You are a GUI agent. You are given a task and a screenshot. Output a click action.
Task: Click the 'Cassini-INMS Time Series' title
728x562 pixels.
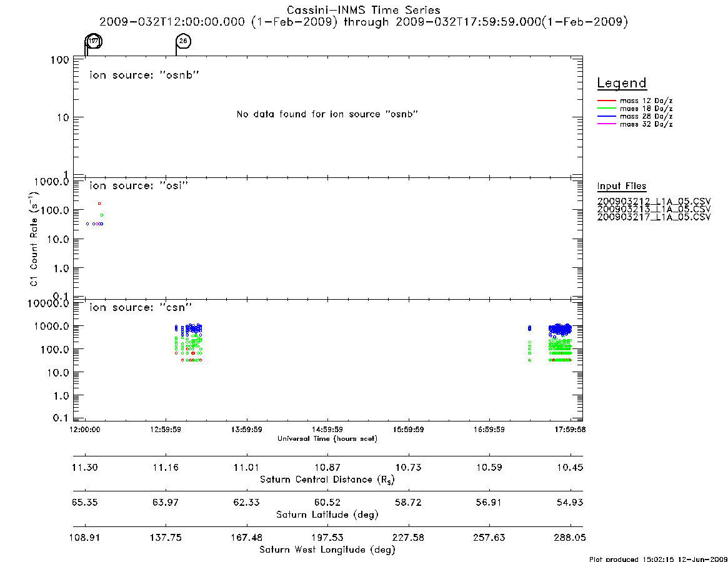(x=364, y=10)
